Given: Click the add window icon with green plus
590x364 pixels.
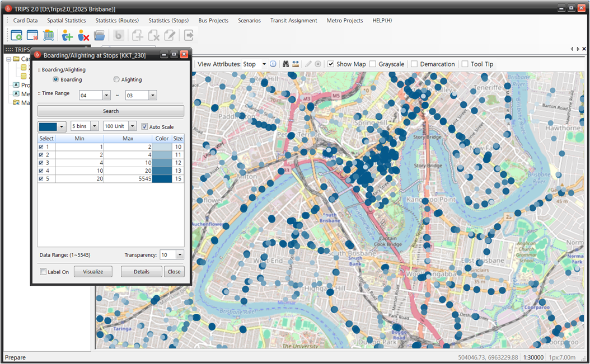Looking at the screenshot, I should [16, 35].
